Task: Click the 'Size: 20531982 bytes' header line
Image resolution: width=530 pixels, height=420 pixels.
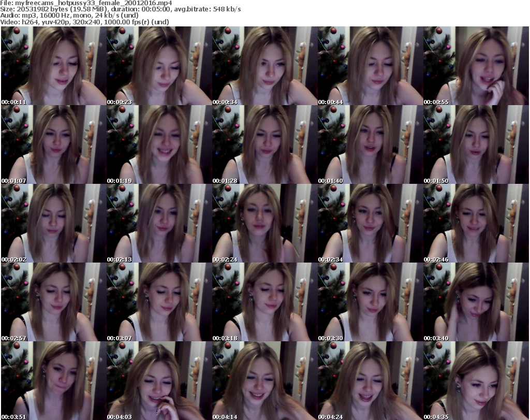Action: (x=121, y=9)
